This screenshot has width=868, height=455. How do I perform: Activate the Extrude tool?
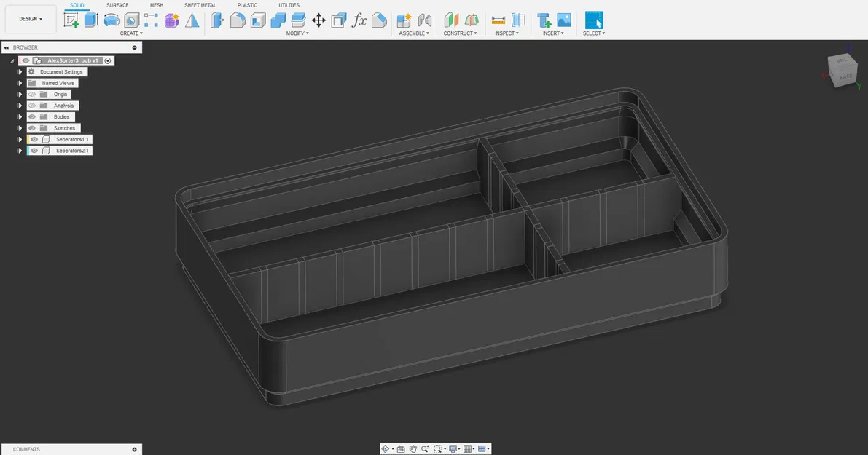point(91,20)
